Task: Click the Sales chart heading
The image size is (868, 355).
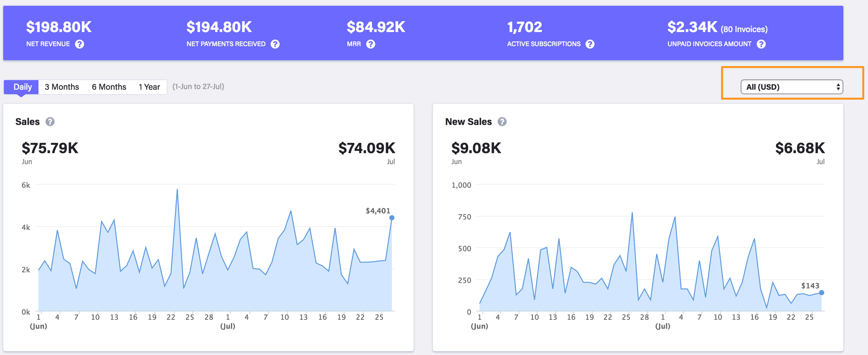Action: click(27, 121)
